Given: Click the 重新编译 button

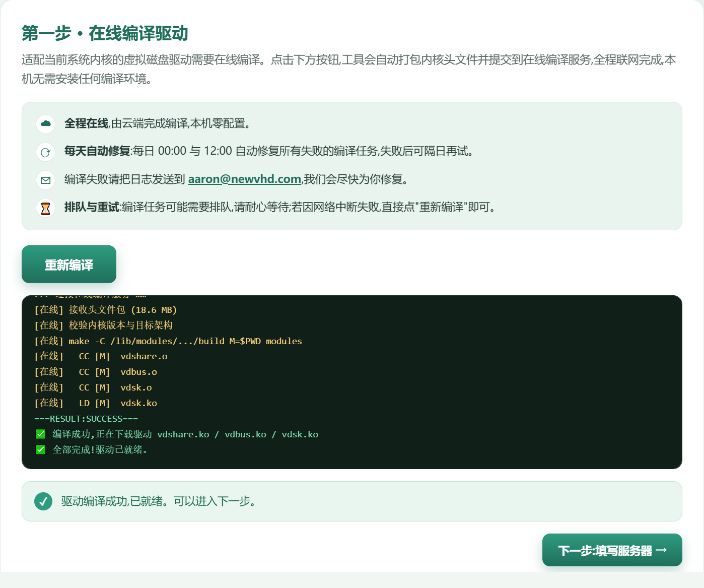Looking at the screenshot, I should (69, 265).
